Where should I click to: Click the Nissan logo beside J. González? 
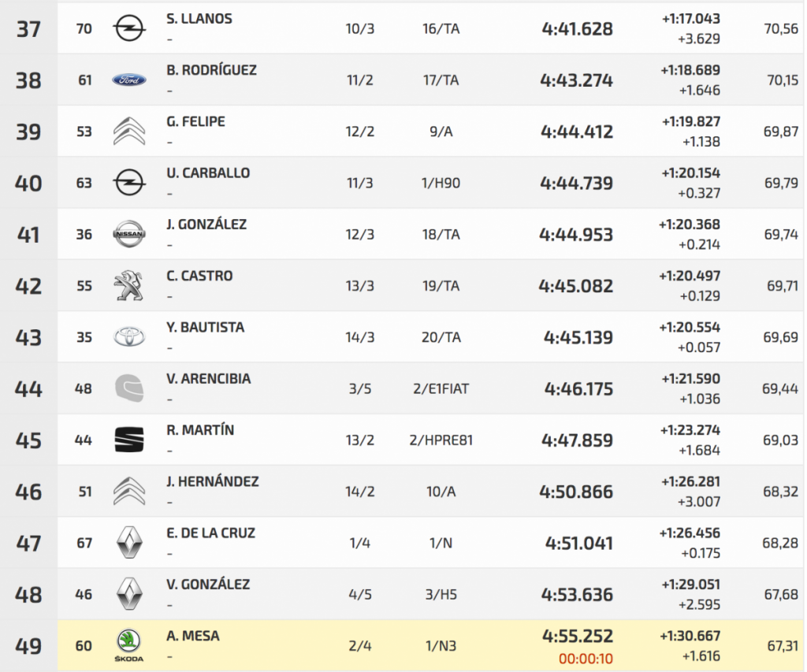pos(128,234)
